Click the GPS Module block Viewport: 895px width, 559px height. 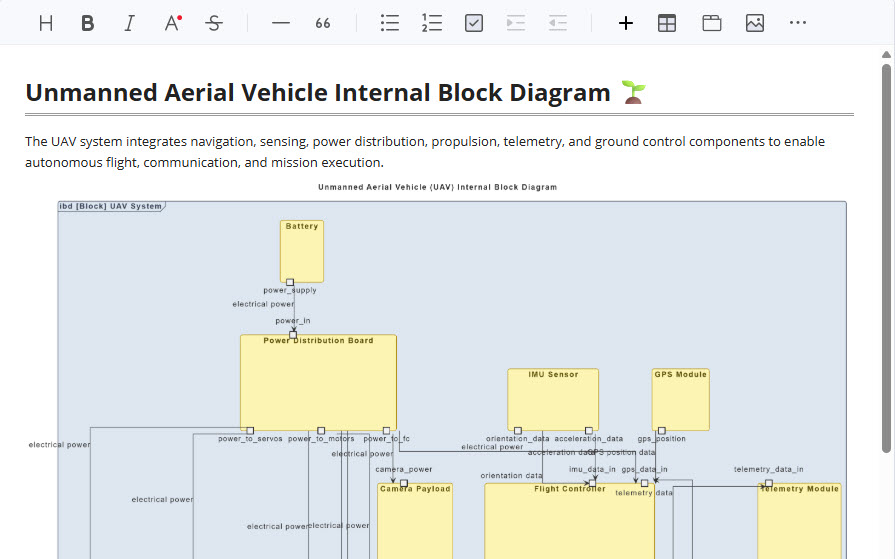pyautogui.click(x=681, y=400)
